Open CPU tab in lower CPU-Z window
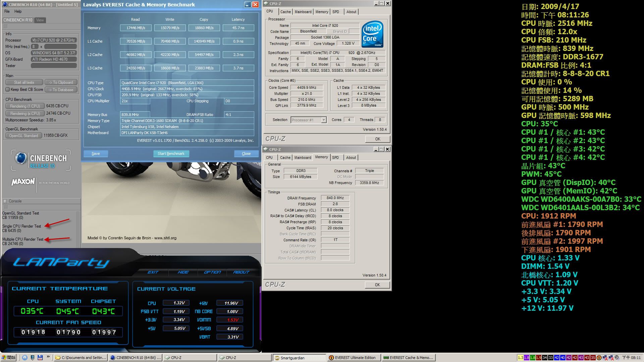 click(x=269, y=158)
